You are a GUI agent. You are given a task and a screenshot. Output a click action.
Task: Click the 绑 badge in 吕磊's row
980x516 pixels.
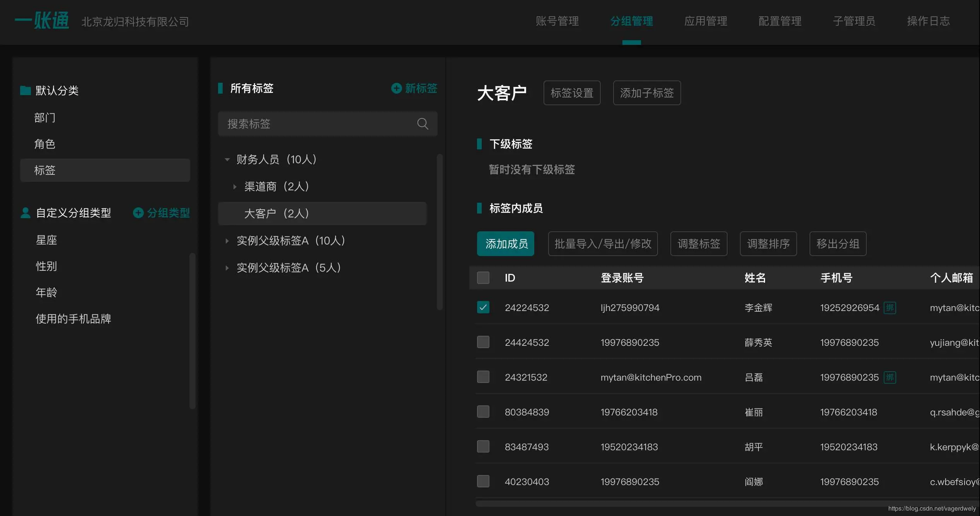click(890, 378)
